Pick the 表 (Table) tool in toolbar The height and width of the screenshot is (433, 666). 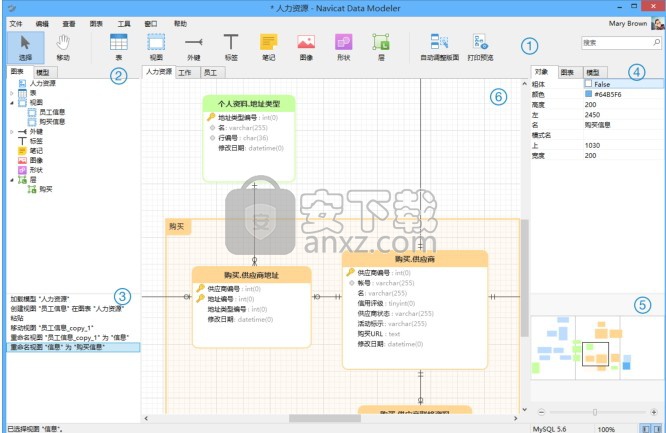pyautogui.click(x=119, y=48)
